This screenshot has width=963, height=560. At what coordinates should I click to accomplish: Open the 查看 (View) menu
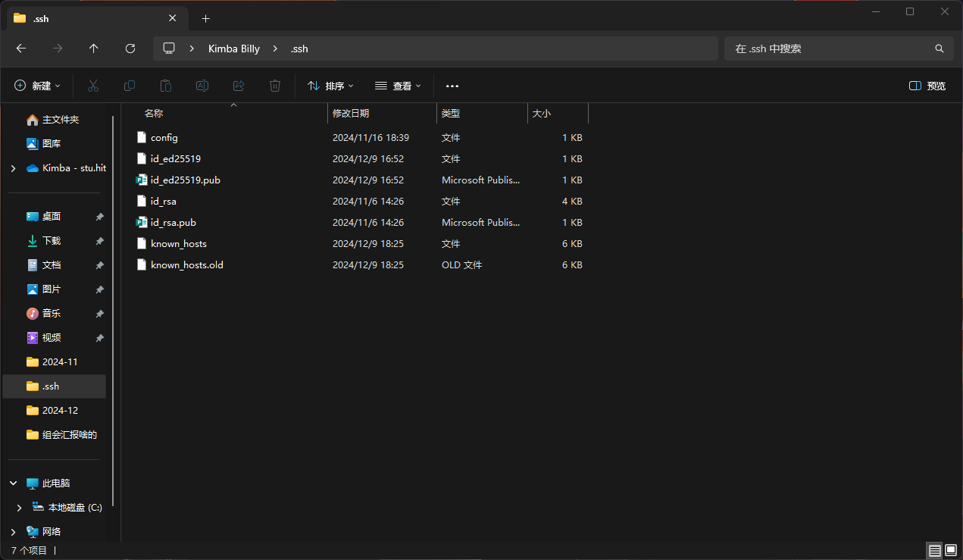[399, 86]
